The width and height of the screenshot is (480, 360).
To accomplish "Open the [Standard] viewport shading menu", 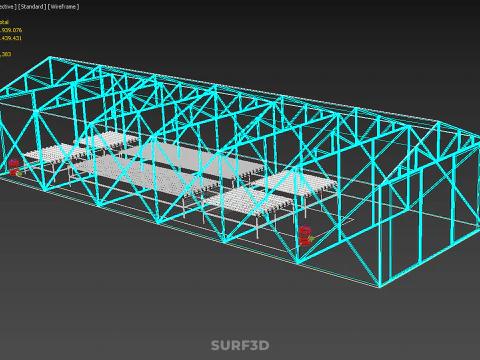I will (x=32, y=7).
